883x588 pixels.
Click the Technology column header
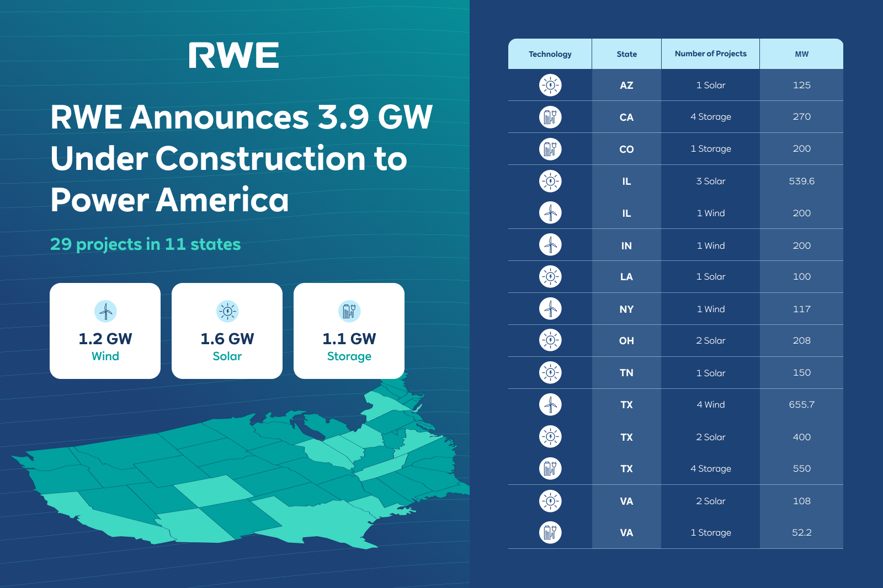pyautogui.click(x=550, y=54)
